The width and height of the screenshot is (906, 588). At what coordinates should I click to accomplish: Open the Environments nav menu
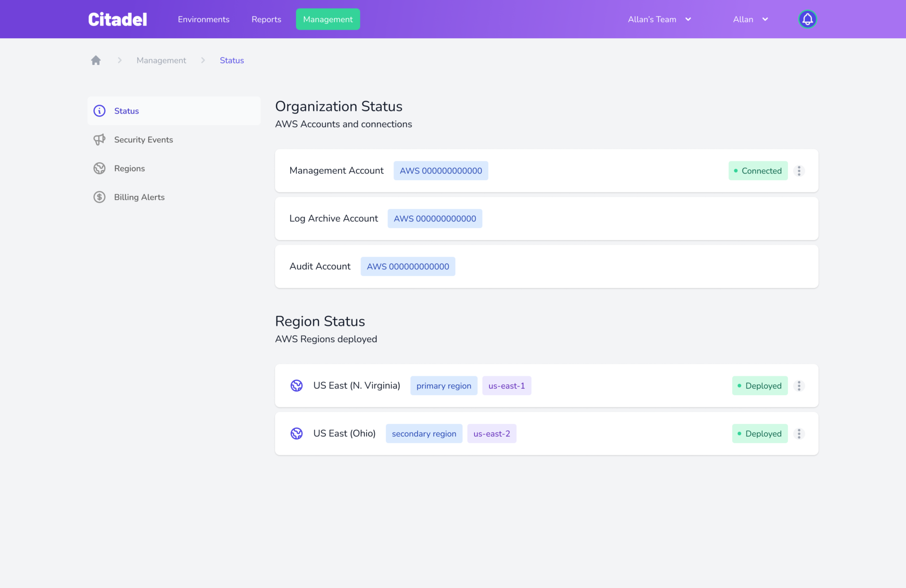tap(203, 19)
